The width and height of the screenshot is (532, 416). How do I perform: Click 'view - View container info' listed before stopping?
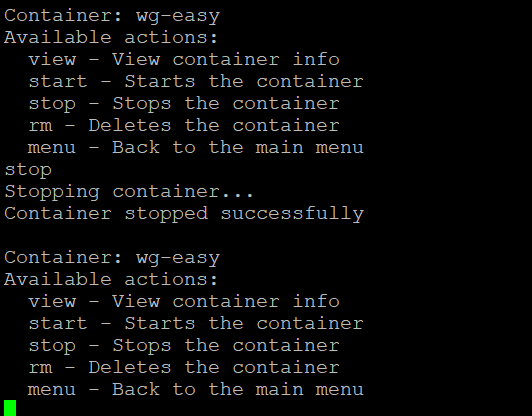(184, 59)
